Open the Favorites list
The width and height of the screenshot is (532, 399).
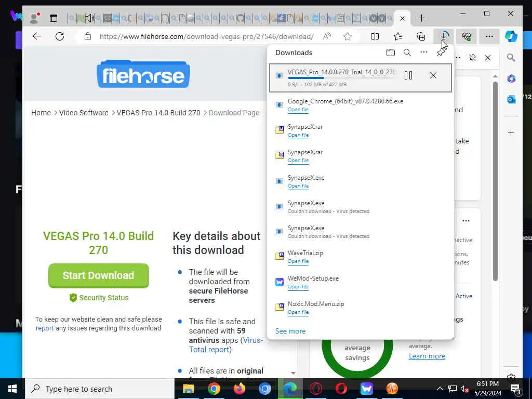[x=398, y=36]
